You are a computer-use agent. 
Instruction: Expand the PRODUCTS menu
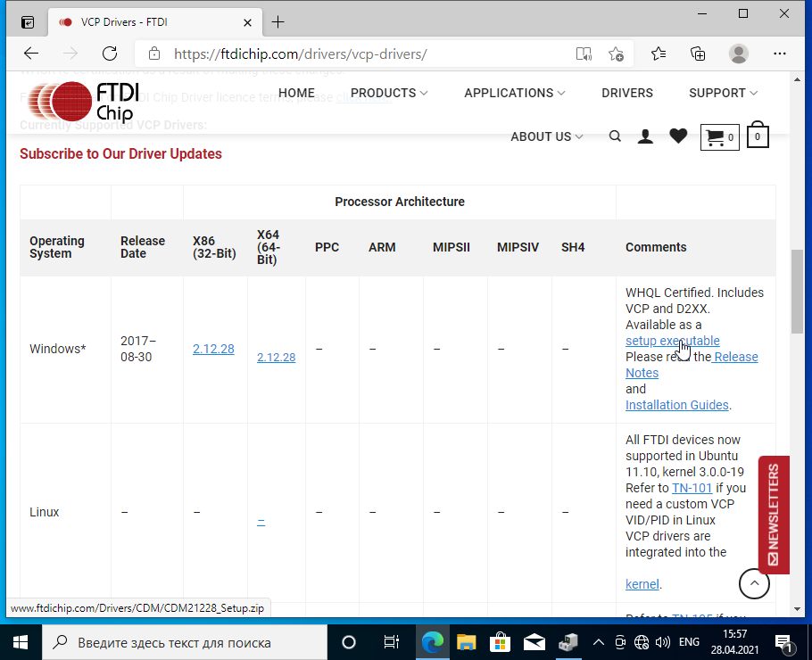[389, 93]
